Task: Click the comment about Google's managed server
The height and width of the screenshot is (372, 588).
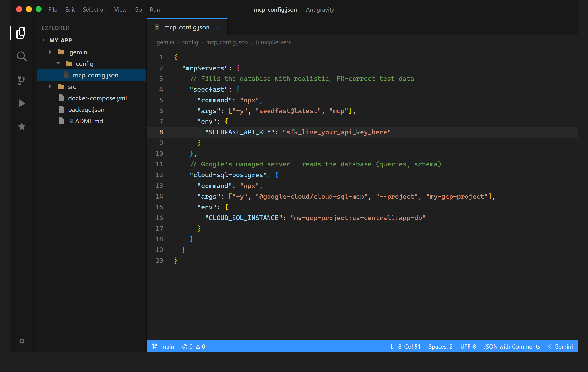Action: point(316,164)
